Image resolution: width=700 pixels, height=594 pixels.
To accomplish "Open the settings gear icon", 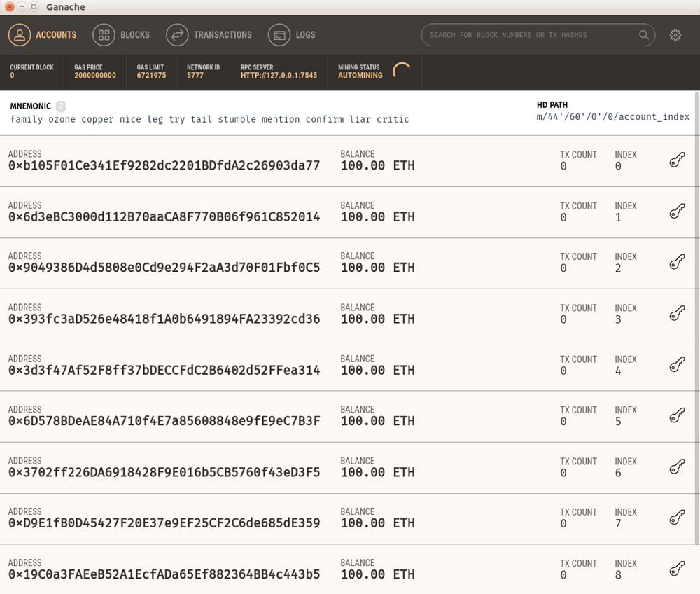I will 675,35.
